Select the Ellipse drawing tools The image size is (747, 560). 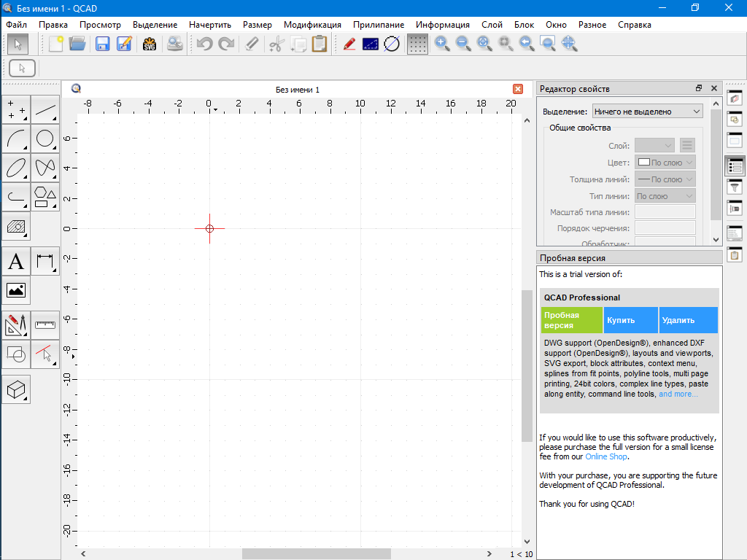click(x=16, y=168)
